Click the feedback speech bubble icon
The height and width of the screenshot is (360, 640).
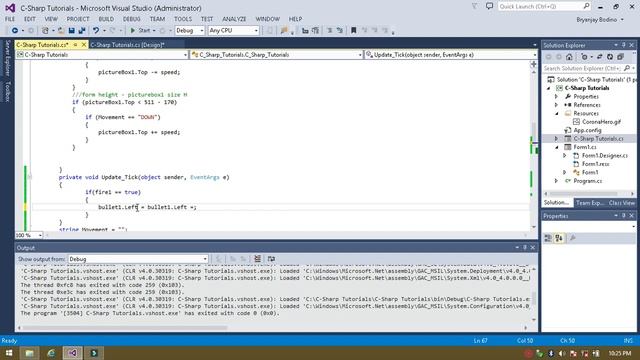[489, 6]
